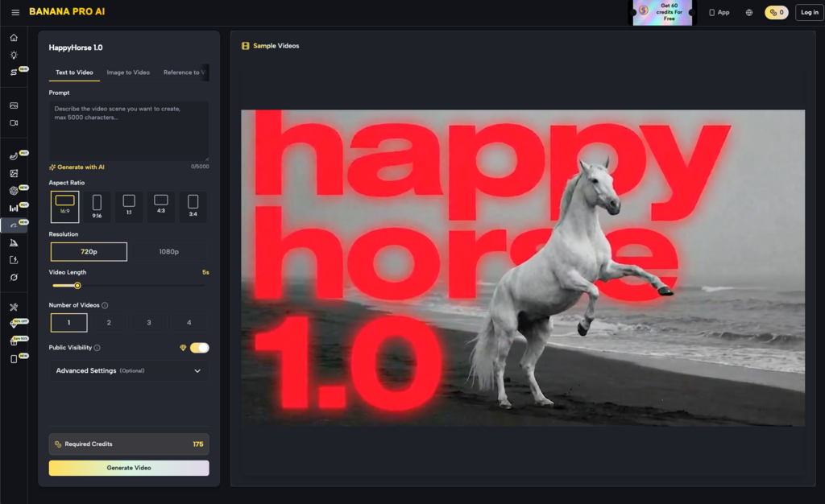This screenshot has height=504, width=825.
Task: Select the 9:16 aspect ratio
Action: coord(97,206)
